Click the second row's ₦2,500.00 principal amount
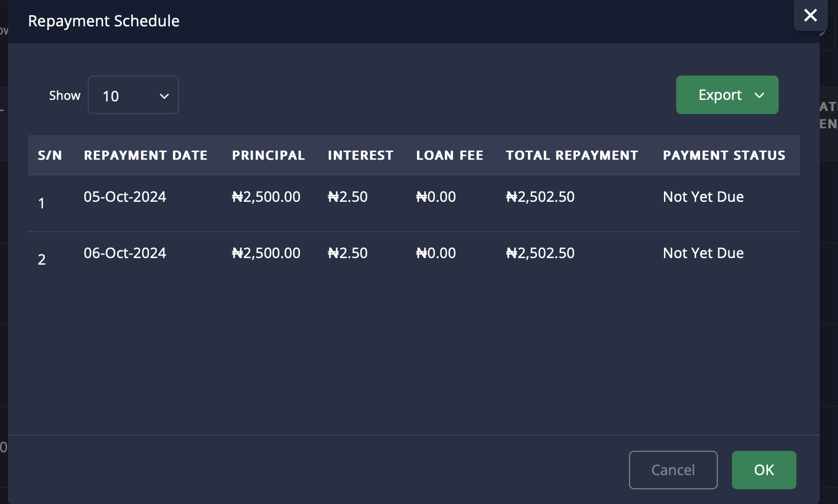Viewport: 838px width, 504px height. click(x=266, y=253)
